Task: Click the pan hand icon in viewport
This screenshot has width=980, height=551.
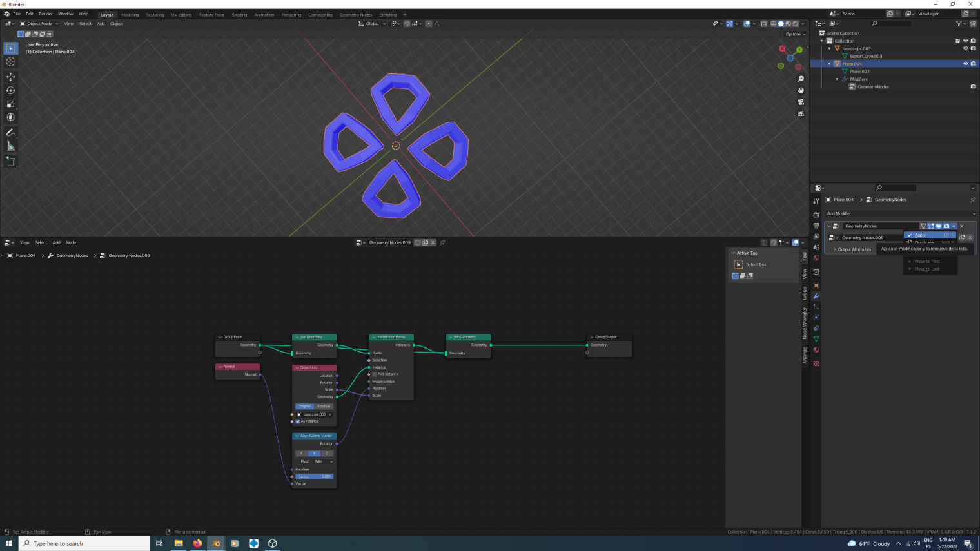Action: point(801,90)
